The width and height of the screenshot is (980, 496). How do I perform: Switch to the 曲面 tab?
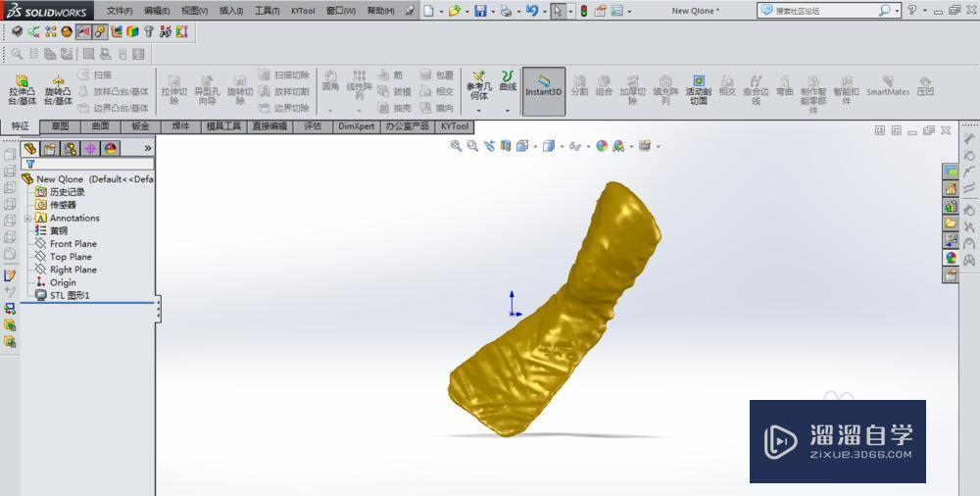point(100,126)
